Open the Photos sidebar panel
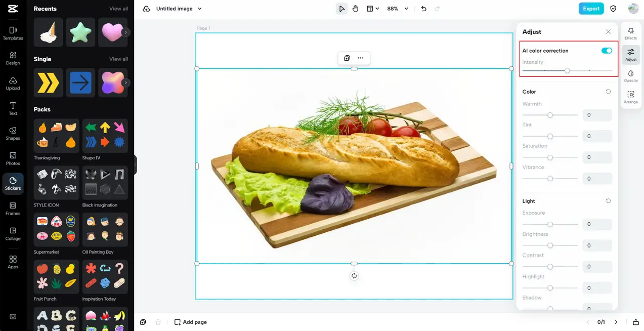 pos(13,158)
